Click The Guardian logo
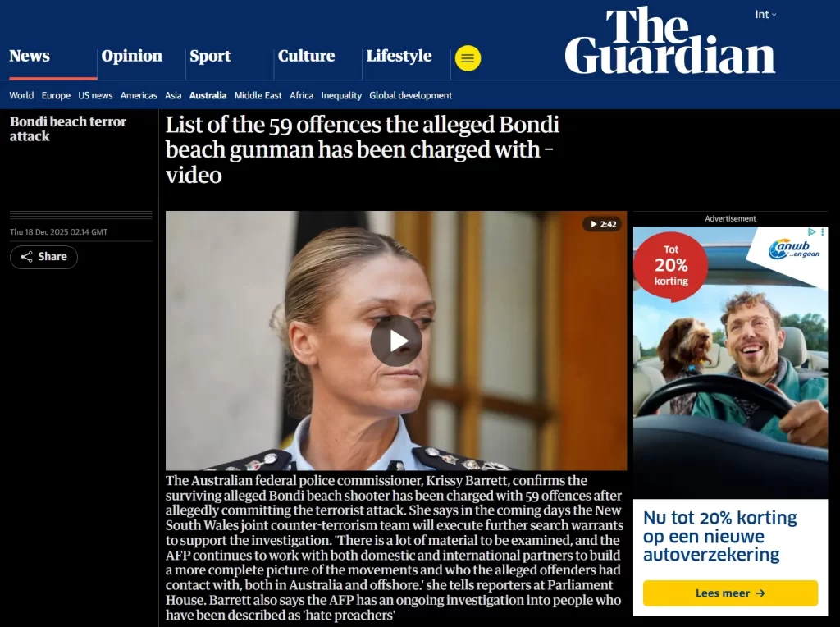The width and height of the screenshot is (840, 627). coord(669,40)
